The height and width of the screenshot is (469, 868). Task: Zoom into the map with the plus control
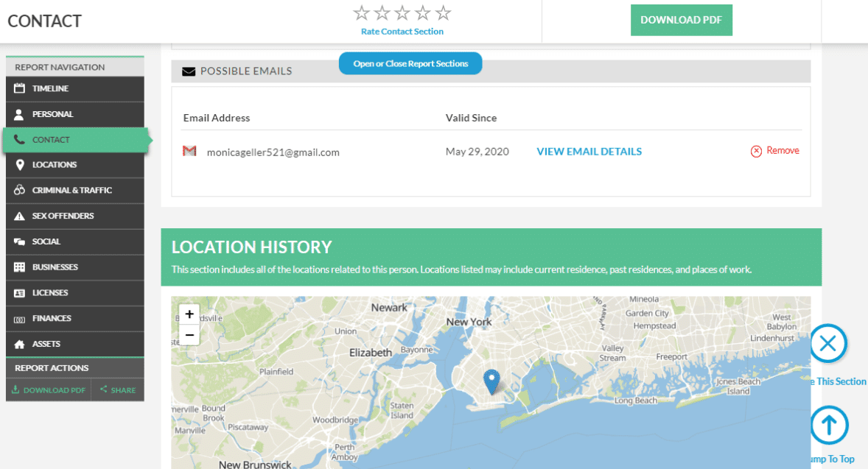189,314
